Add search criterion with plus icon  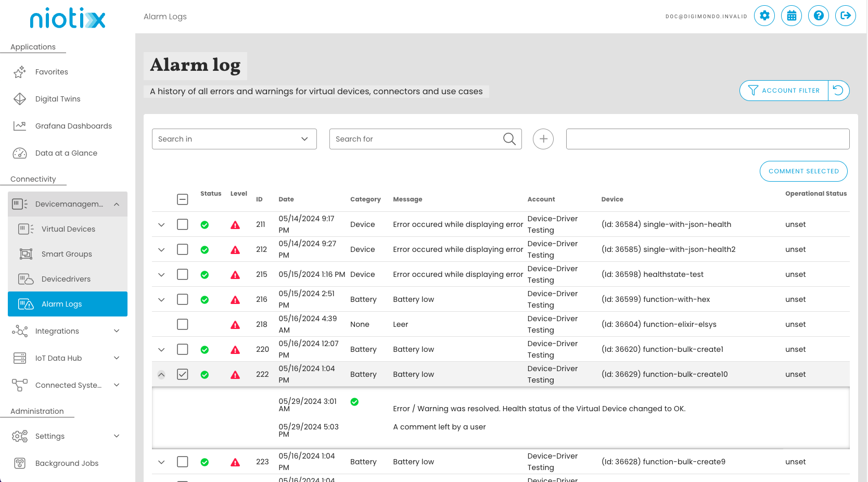(x=543, y=139)
